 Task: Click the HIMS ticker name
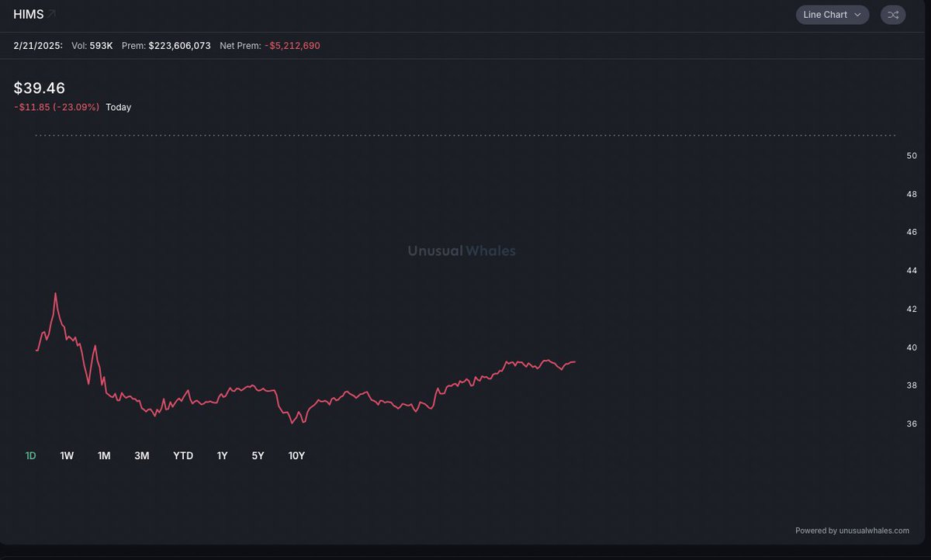pos(28,14)
